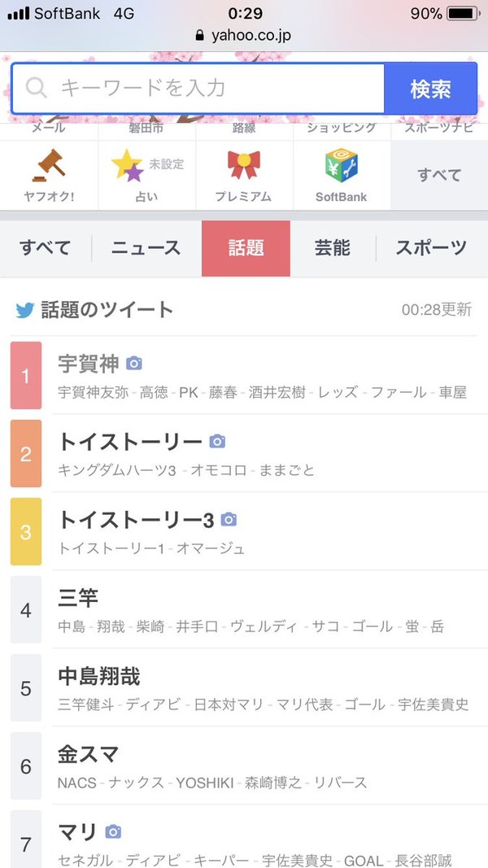488x868 pixels.
Task: Switch to the すべて tab
Action: pos(46,248)
